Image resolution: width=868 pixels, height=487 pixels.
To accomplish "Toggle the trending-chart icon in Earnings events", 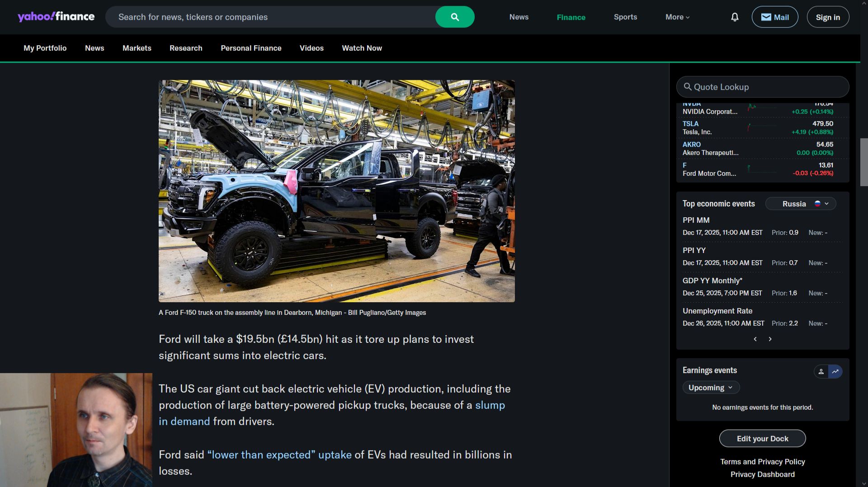I will (x=835, y=371).
